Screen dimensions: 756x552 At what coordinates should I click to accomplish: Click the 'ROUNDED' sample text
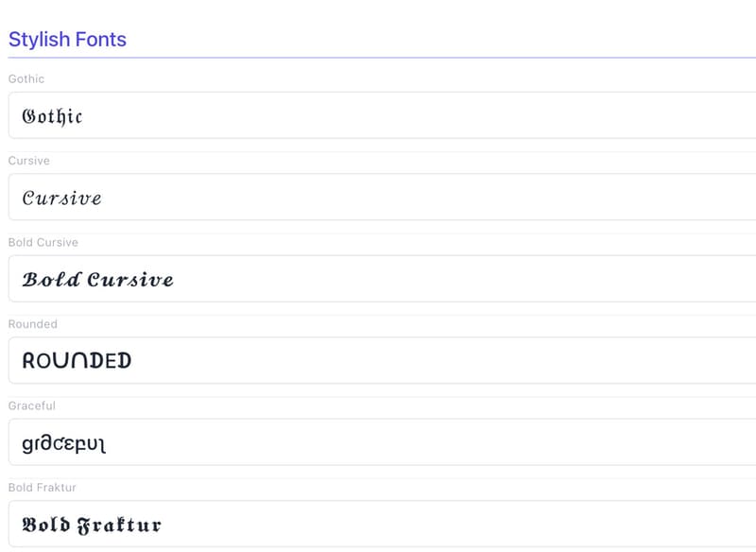point(77,361)
